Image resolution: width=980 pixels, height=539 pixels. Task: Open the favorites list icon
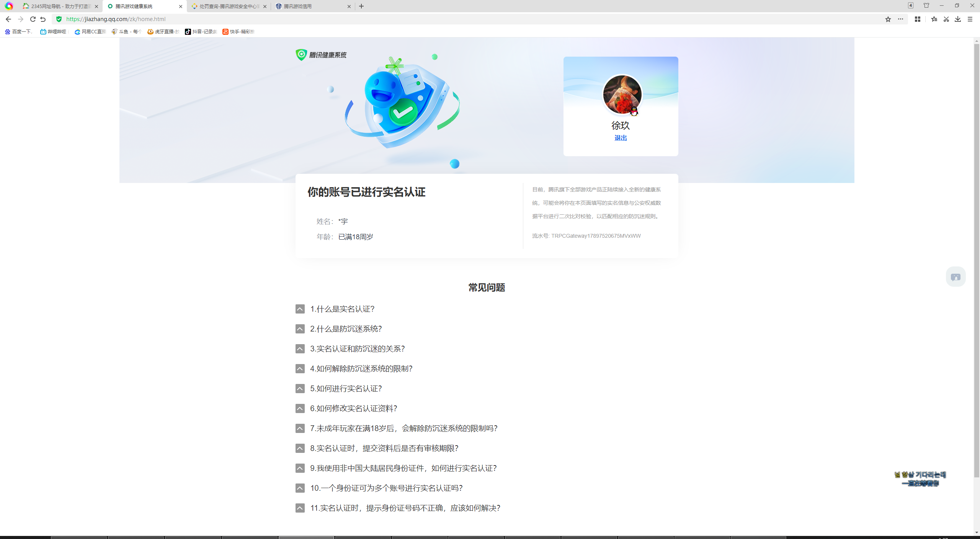[x=934, y=19]
